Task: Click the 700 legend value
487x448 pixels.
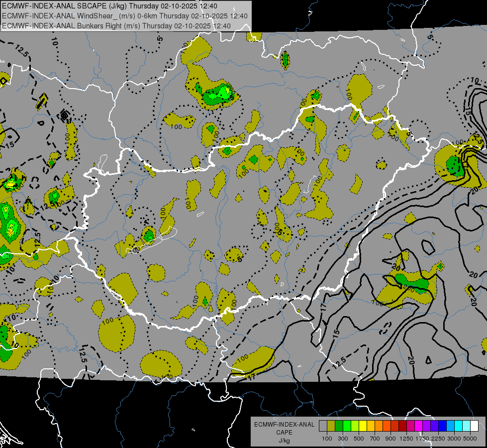Action: [x=375, y=439]
